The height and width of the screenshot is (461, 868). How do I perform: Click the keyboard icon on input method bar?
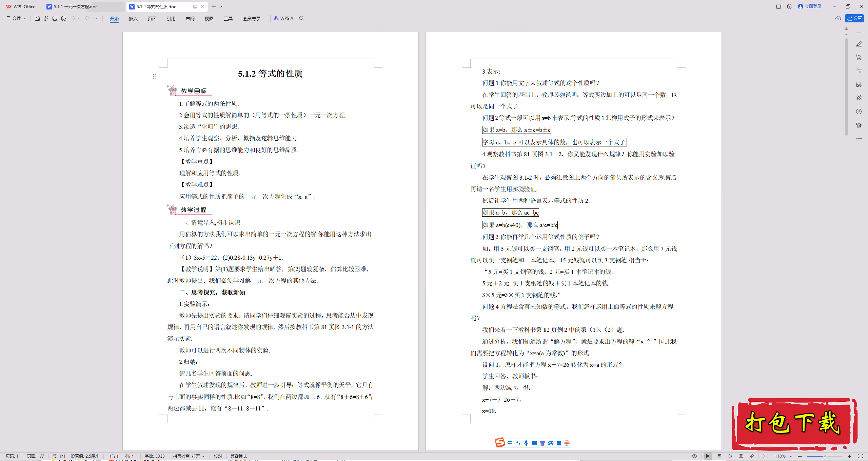534,443
